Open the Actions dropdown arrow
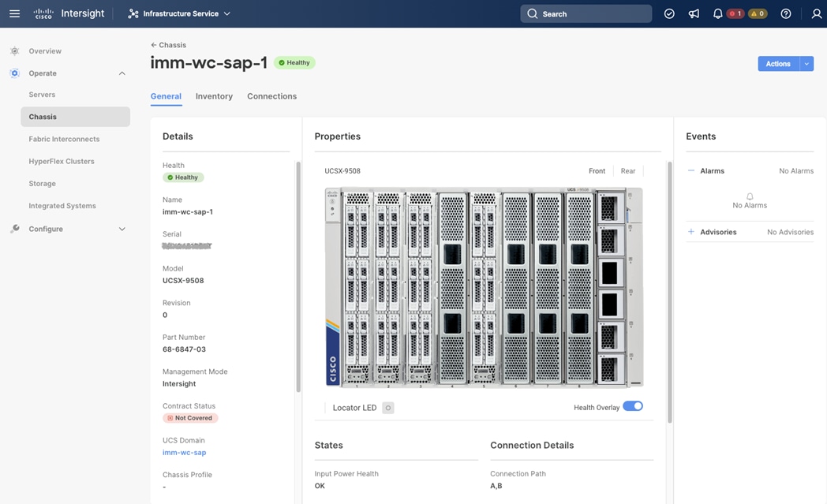This screenshot has width=827, height=504. point(806,64)
